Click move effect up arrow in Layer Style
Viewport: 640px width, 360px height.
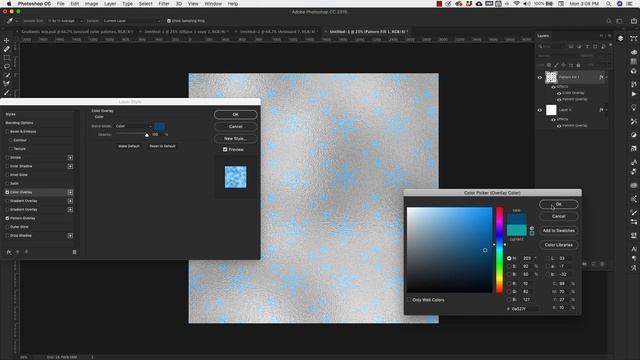(x=18, y=252)
